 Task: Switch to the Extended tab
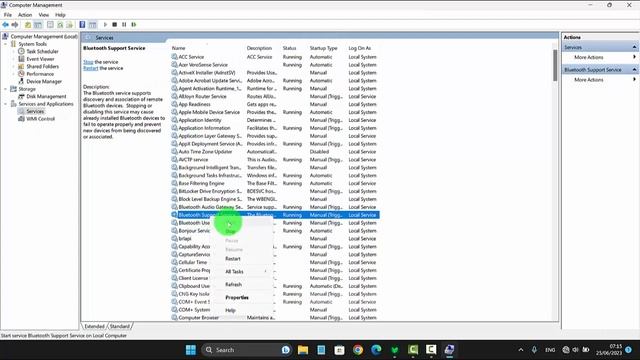pos(95,327)
